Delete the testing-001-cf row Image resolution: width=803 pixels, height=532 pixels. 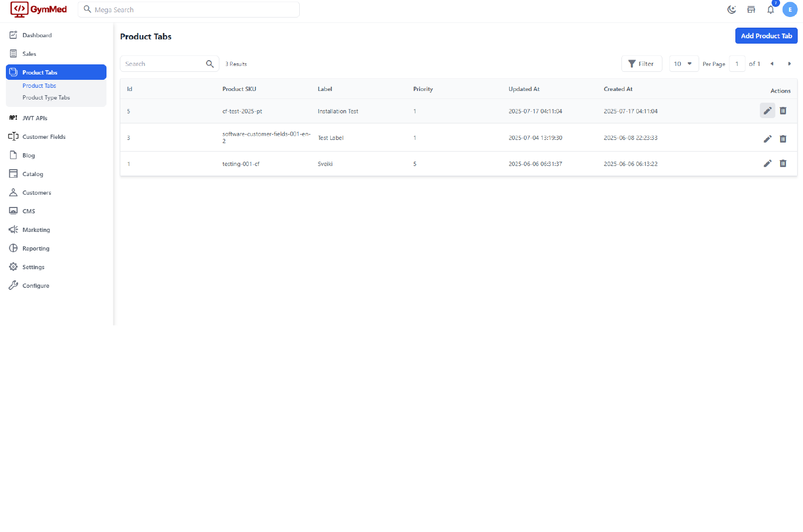(x=783, y=163)
